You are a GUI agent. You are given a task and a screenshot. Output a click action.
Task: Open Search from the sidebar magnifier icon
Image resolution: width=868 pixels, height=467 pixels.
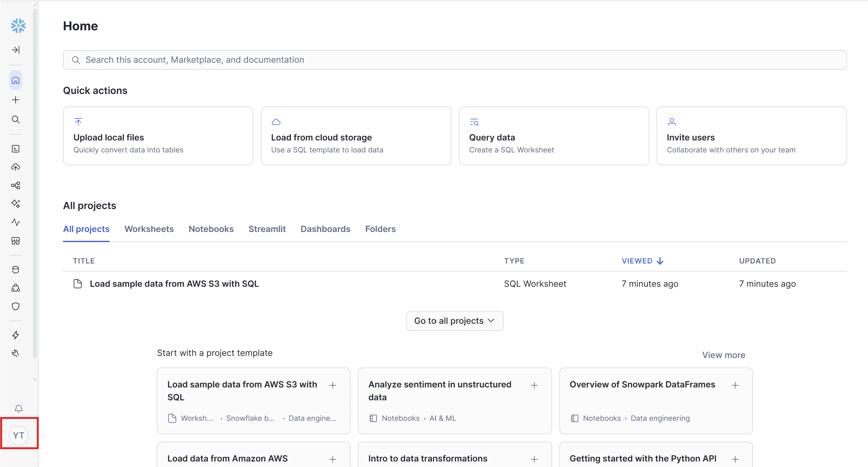[x=16, y=119]
